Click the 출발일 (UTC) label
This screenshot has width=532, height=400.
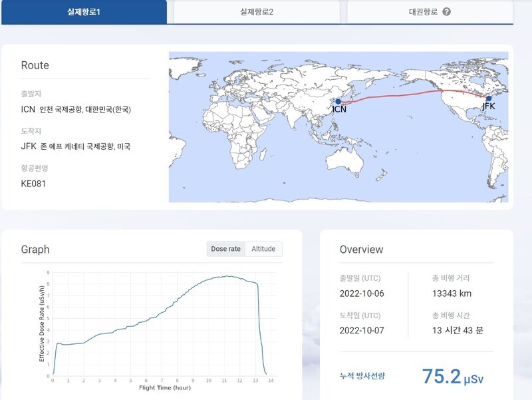pyautogui.click(x=360, y=278)
